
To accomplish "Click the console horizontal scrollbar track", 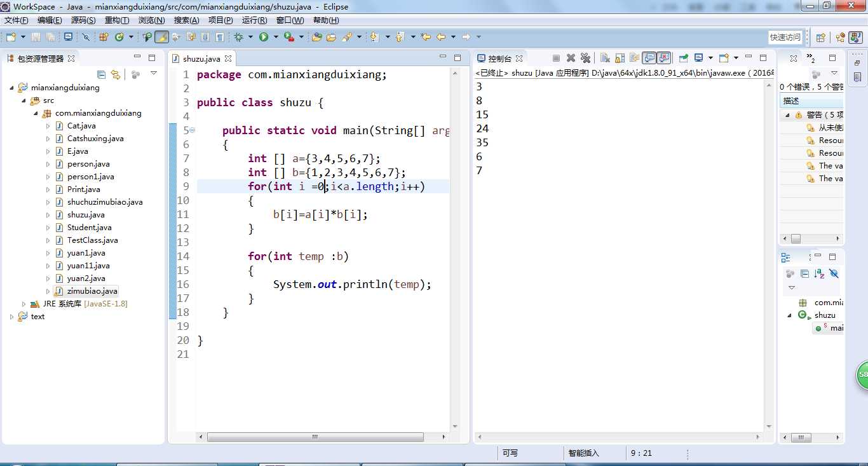I will [x=620, y=437].
